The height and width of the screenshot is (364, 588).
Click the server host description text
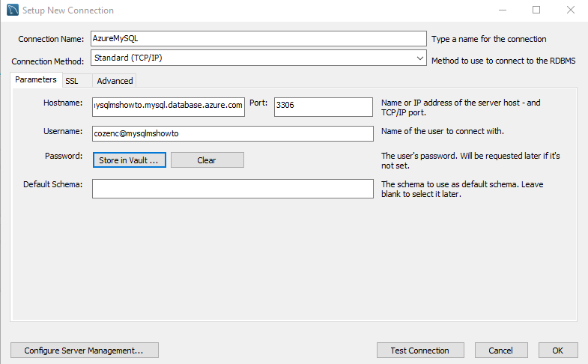click(461, 108)
